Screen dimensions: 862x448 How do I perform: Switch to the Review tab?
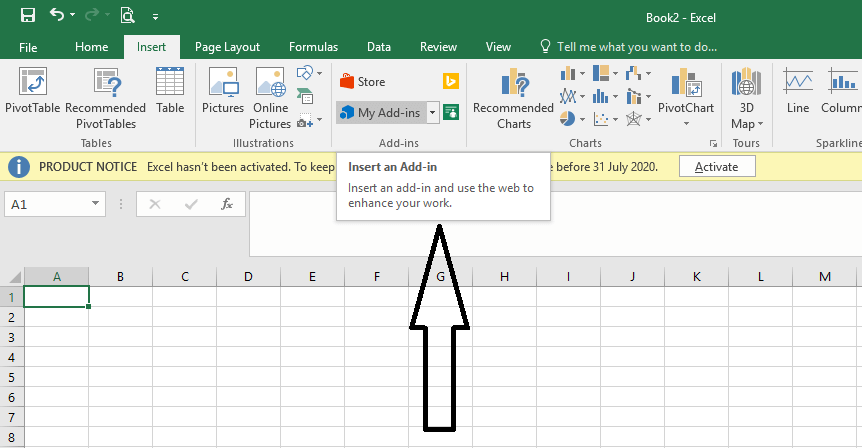[438, 47]
